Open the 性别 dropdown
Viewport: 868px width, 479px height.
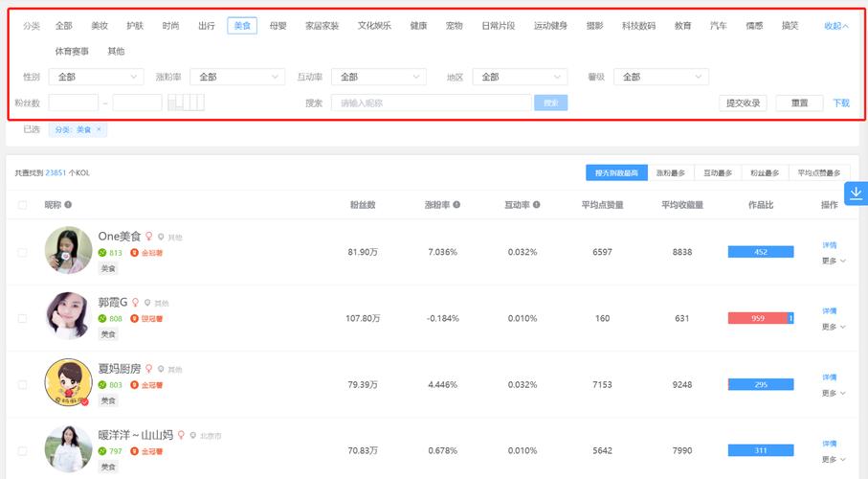click(97, 77)
